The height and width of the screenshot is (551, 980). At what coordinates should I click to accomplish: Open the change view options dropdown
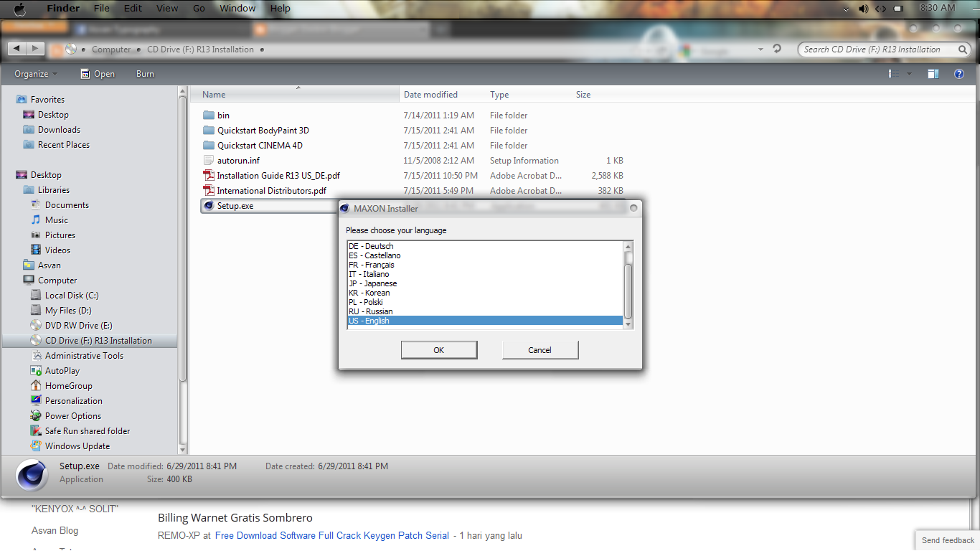click(910, 74)
